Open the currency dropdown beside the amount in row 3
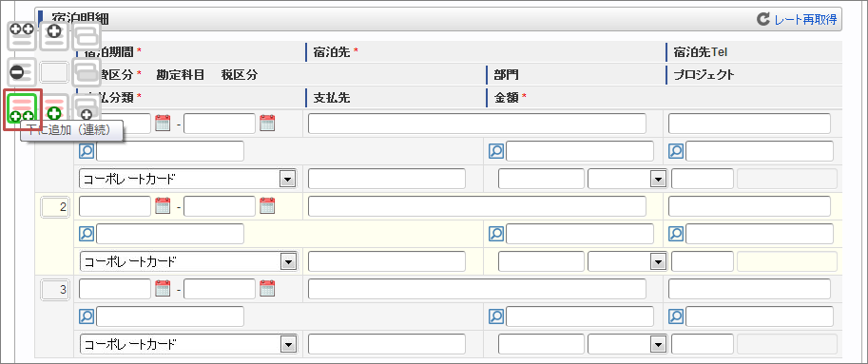Screen dimensions: 868x364 (627, 344)
